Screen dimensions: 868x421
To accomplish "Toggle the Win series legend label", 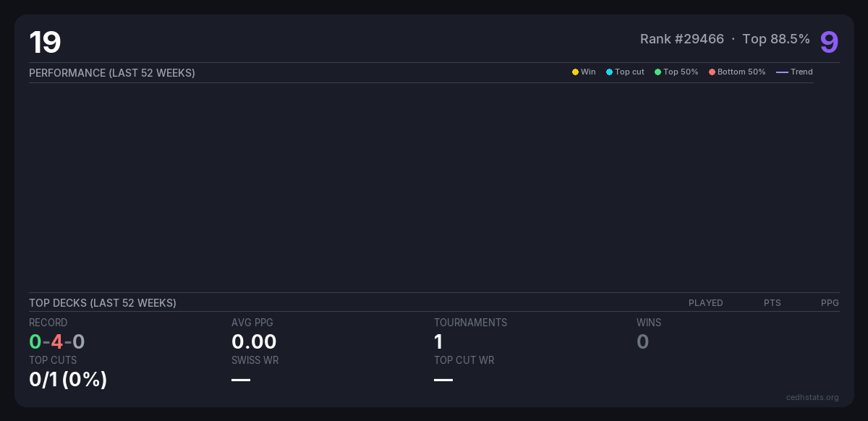I will click(x=588, y=72).
